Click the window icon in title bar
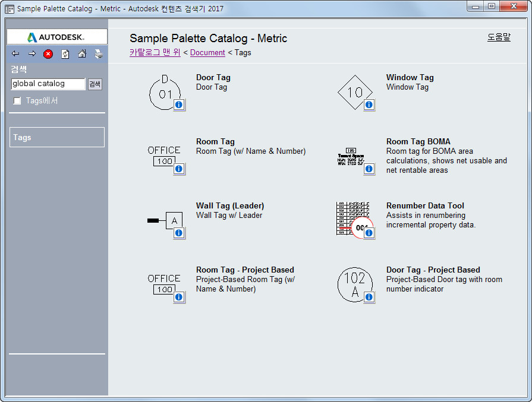 click(x=9, y=9)
